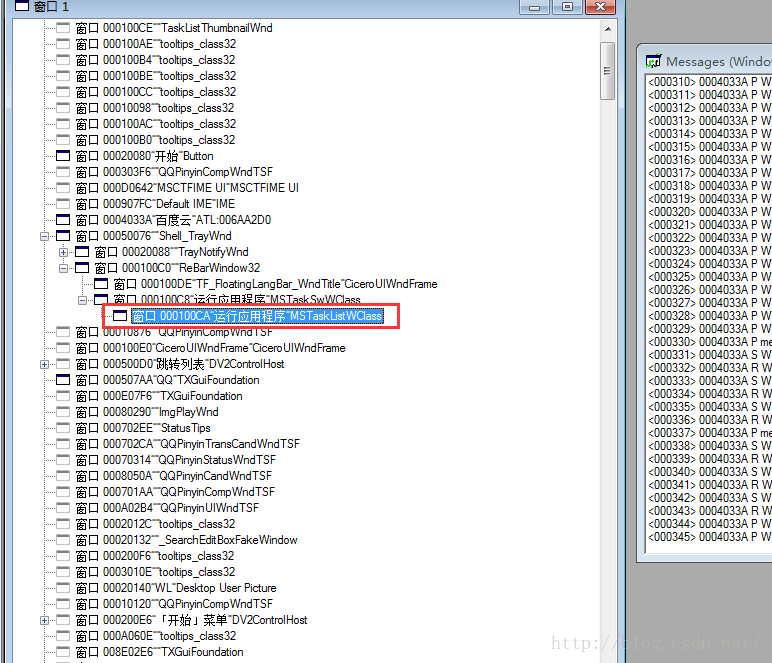
Task: Click icon of 000907FC Default IME row
Action: click(63, 204)
